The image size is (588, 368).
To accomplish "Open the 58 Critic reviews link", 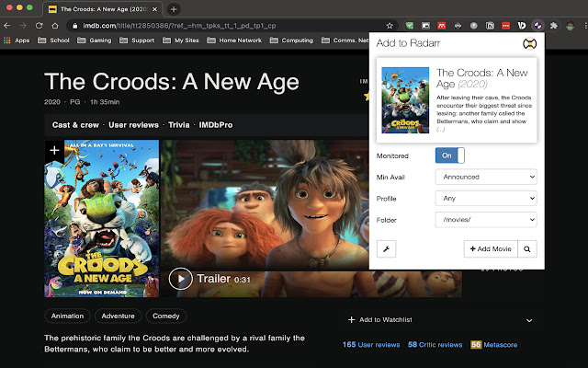I will pos(435,345).
